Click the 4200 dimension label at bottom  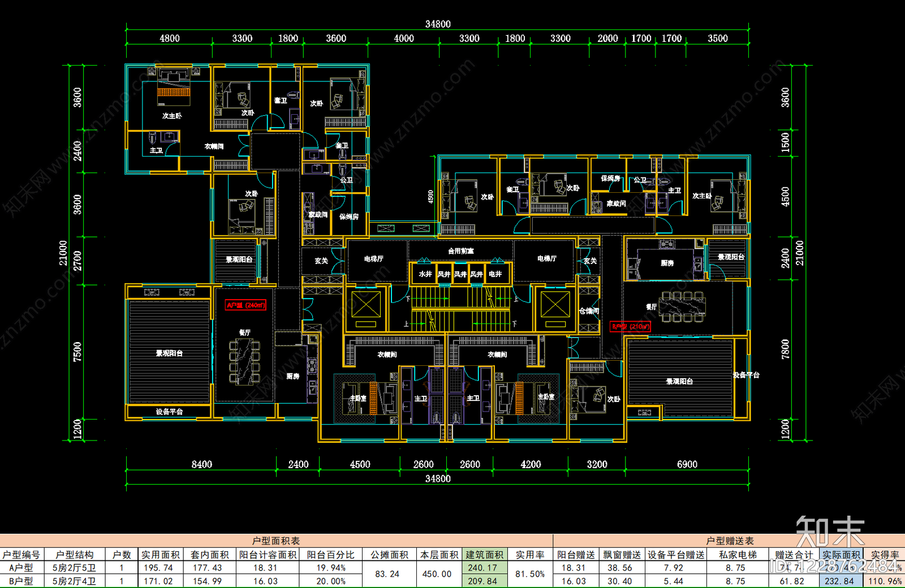pyautogui.click(x=531, y=464)
